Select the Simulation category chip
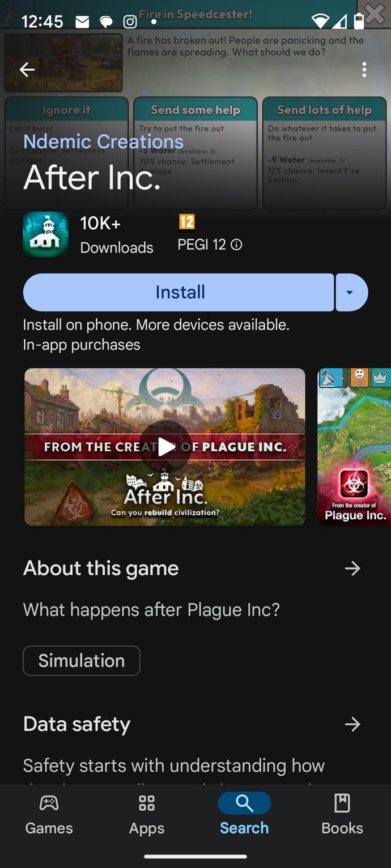This screenshot has height=868, width=391. pyautogui.click(x=82, y=661)
